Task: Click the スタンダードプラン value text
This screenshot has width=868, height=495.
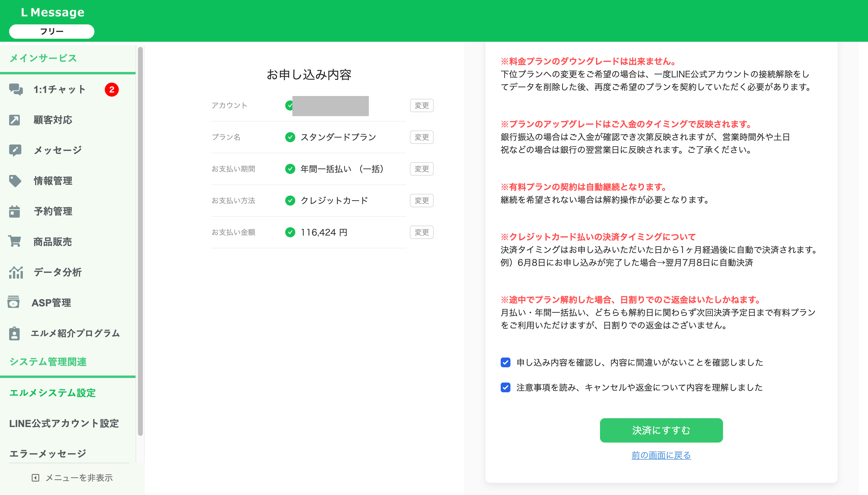Action: (x=338, y=137)
